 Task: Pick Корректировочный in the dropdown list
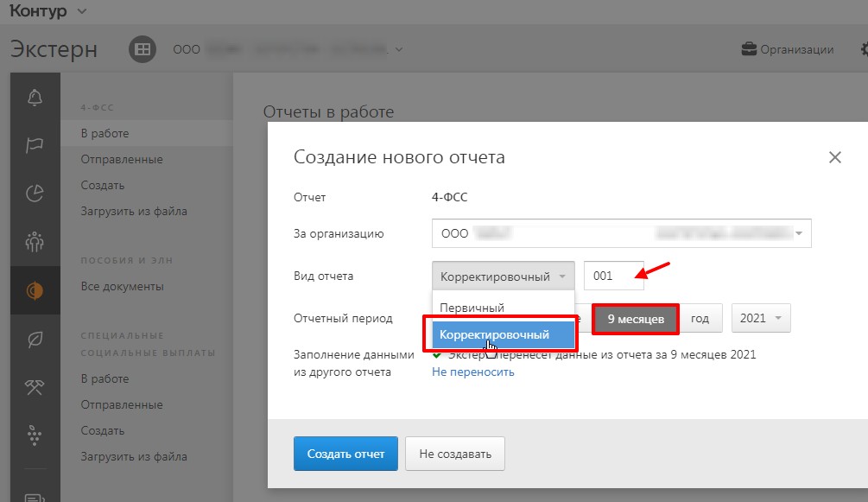pyautogui.click(x=494, y=334)
